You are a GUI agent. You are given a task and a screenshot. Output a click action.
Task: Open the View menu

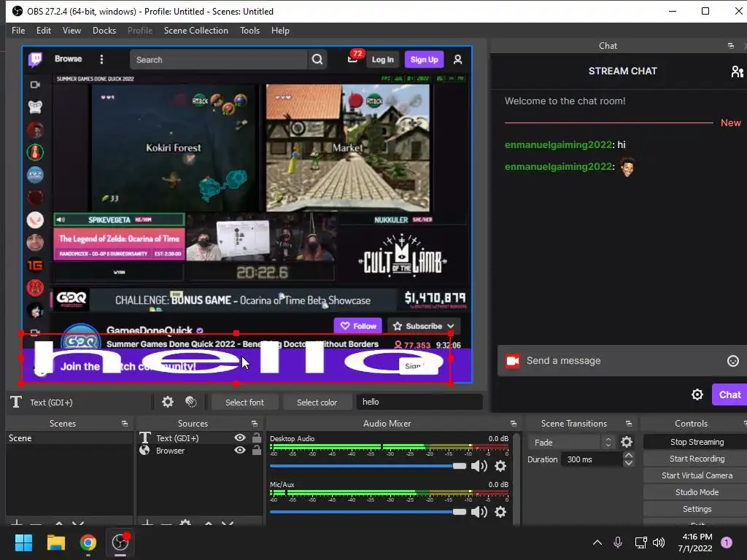[71, 31]
